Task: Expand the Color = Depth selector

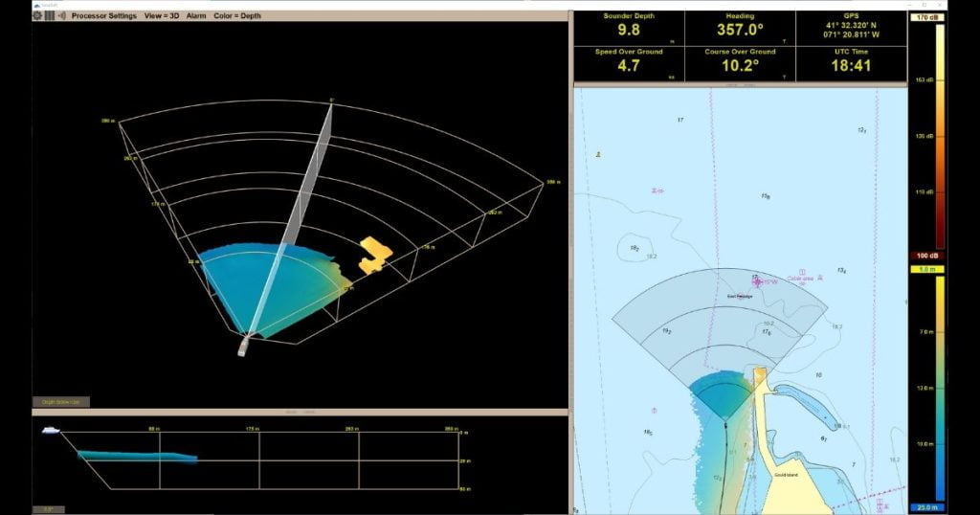Action: 237,16
